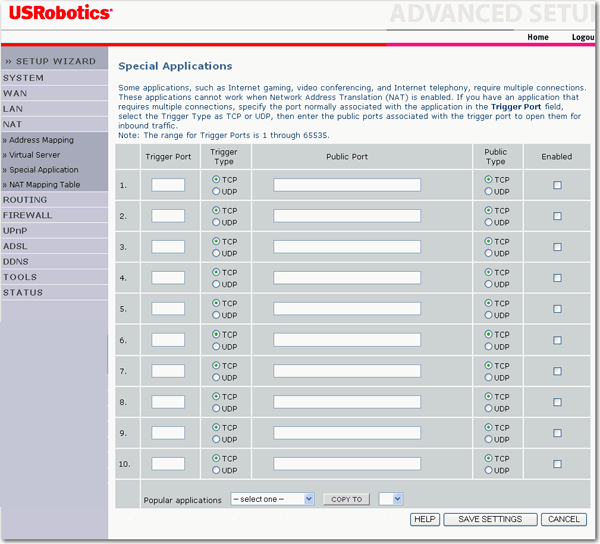Click the COPY TO button
Viewport: 600px width, 544px height.
tap(346, 499)
